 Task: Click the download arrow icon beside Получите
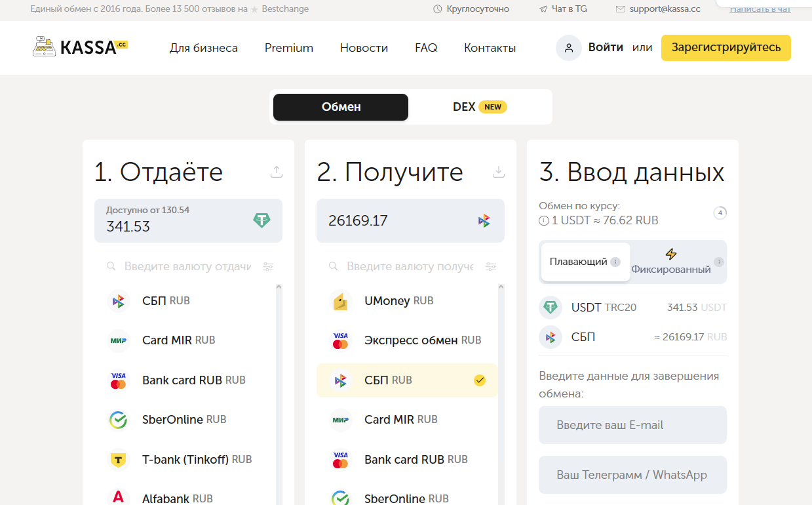click(x=499, y=172)
